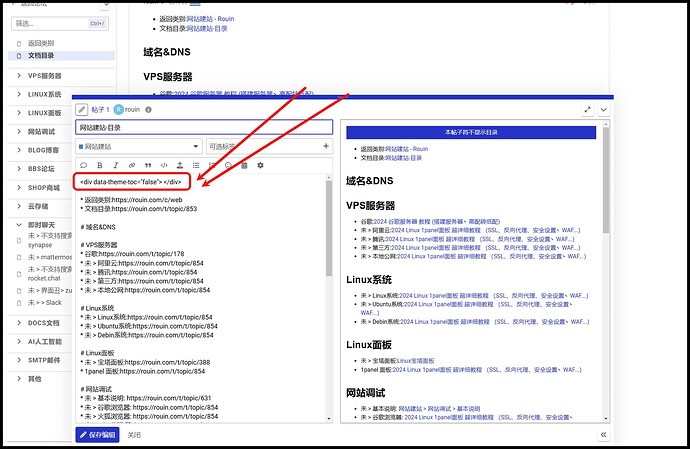Click the info icon next to rouin
The image size is (690, 449).
tap(148, 110)
